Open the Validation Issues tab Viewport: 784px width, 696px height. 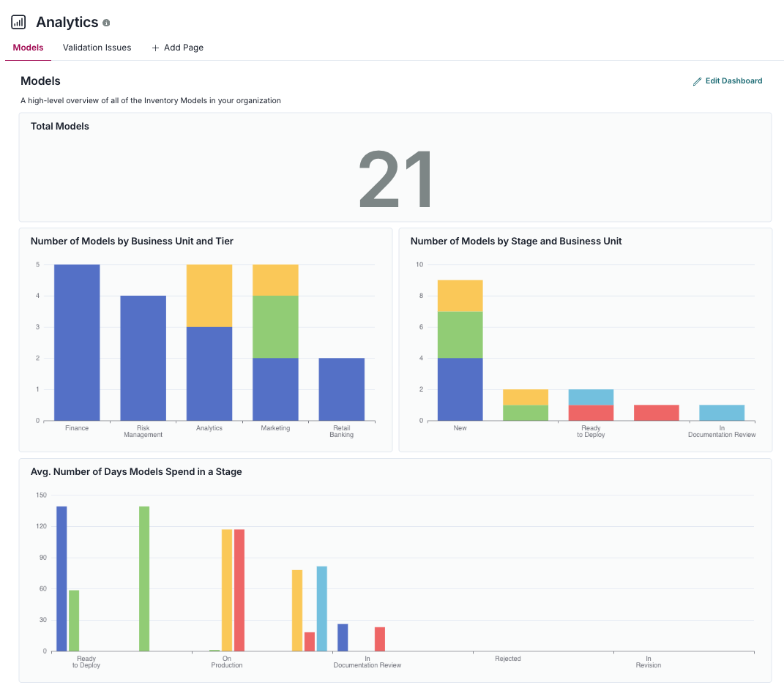coord(97,48)
